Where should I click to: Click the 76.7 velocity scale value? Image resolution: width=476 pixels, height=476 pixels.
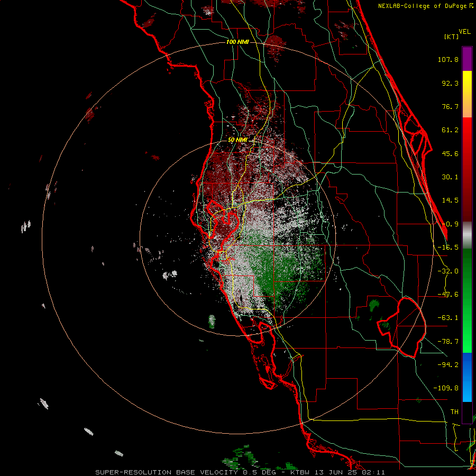450,106
